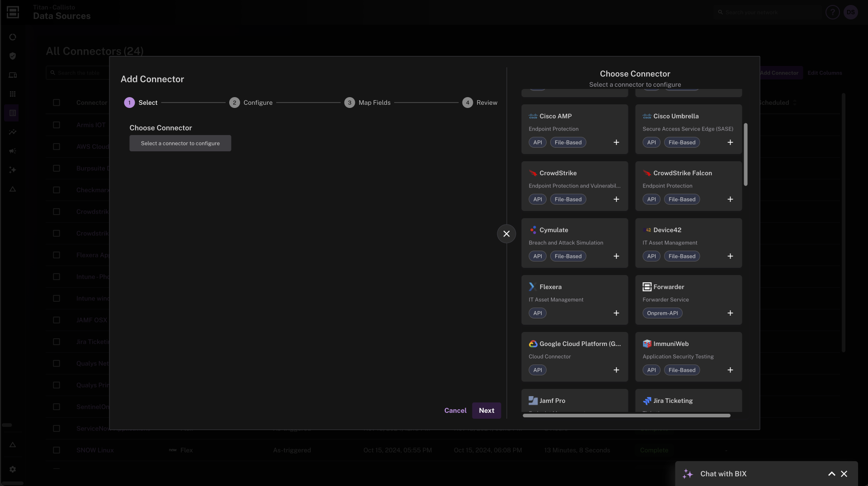The image size is (868, 486).
Task: Select the Device42 connector card title
Action: (x=667, y=230)
